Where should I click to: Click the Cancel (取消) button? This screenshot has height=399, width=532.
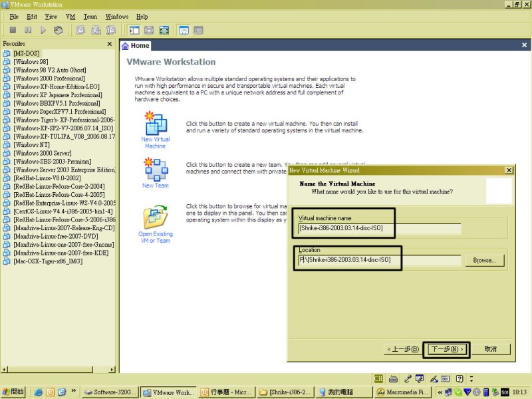(491, 349)
